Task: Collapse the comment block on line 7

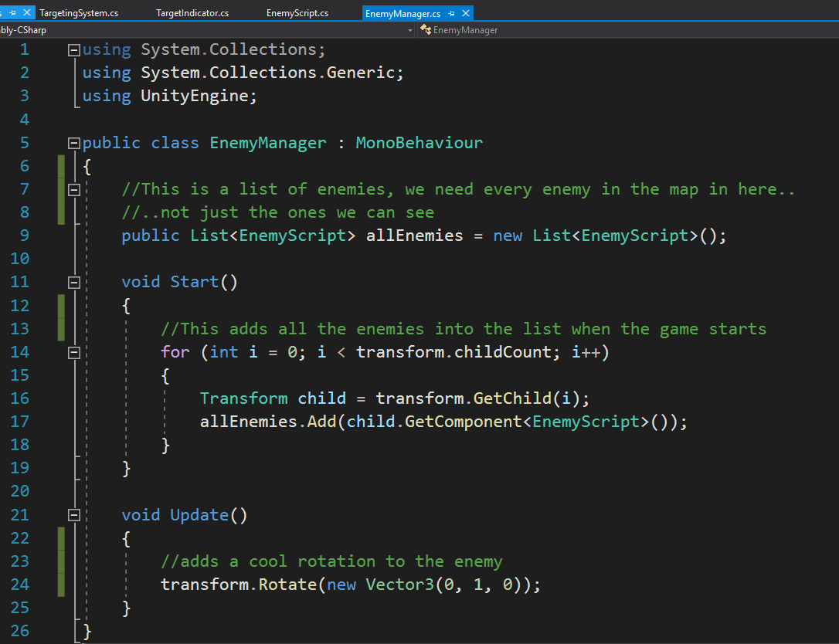Action: [x=74, y=189]
